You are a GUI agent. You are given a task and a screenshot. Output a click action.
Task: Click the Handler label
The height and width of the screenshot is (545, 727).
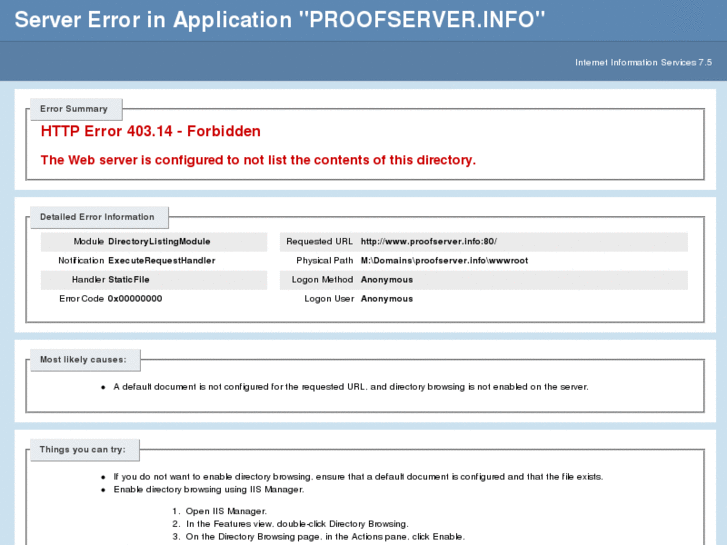tap(88, 280)
